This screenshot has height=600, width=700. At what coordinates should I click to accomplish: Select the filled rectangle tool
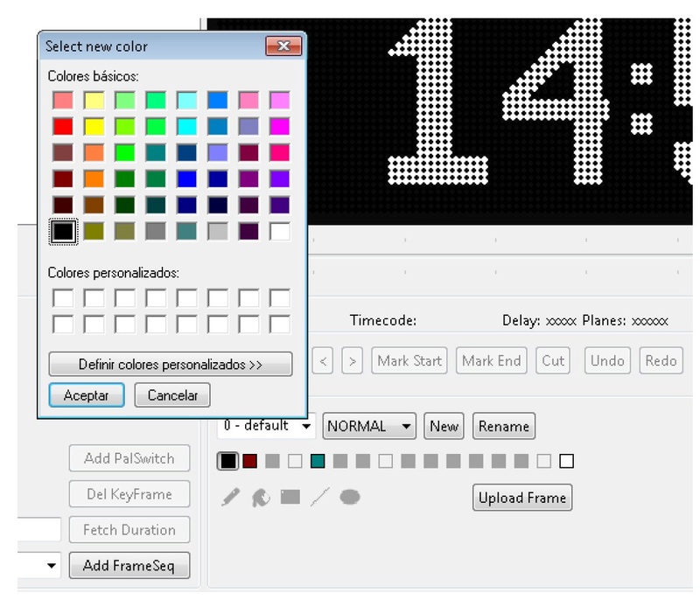[290, 497]
